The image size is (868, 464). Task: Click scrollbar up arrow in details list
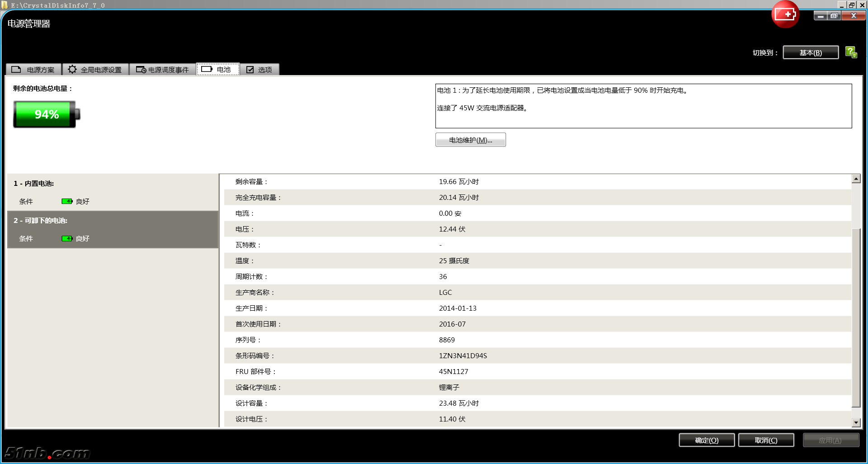pos(856,179)
